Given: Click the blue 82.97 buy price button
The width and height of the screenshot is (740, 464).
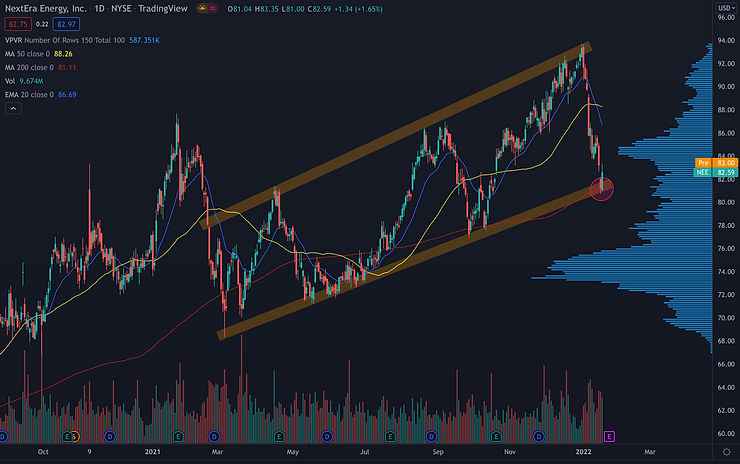Looking at the screenshot, I should click(66, 24).
